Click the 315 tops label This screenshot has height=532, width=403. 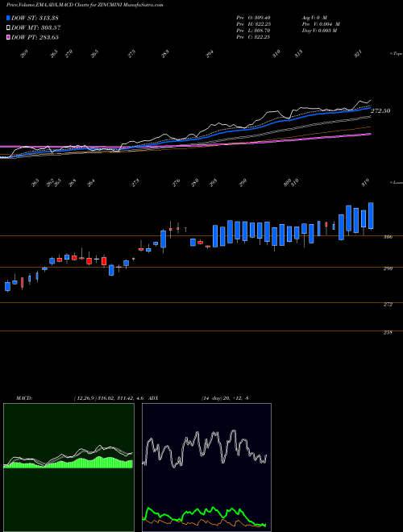coord(298,54)
